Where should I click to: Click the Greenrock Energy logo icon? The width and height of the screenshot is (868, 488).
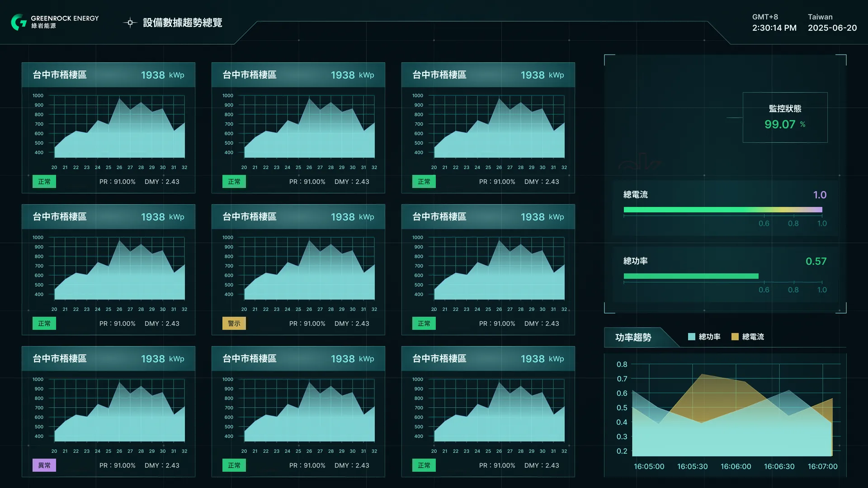[19, 22]
